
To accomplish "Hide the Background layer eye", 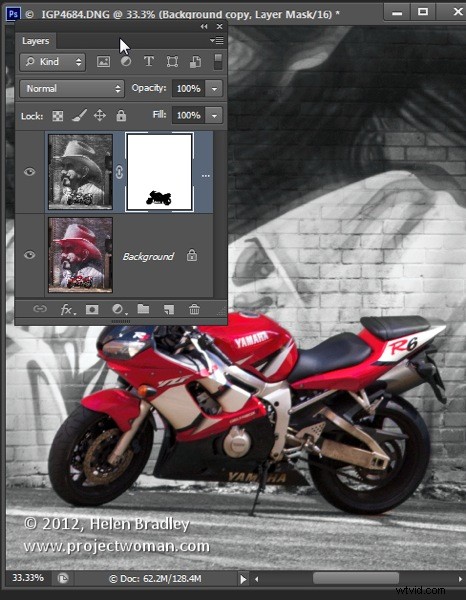I will pos(29,255).
